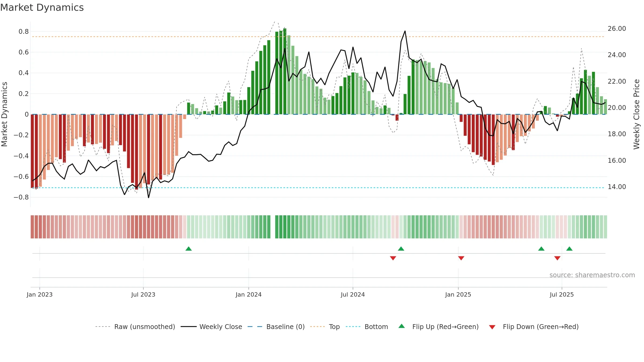Screen dimensions: 644x362
Task: Click the Jan 2025 axis label
Action: (x=458, y=295)
